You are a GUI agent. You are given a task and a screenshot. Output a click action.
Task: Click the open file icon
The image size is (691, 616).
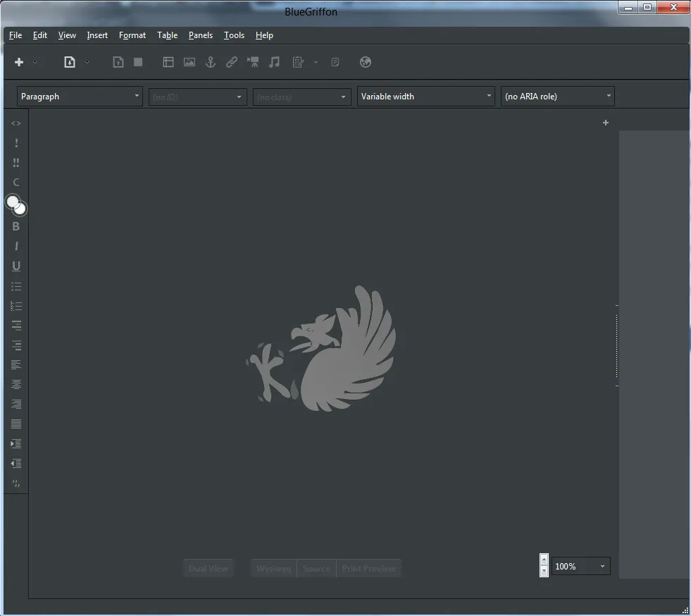tap(70, 62)
